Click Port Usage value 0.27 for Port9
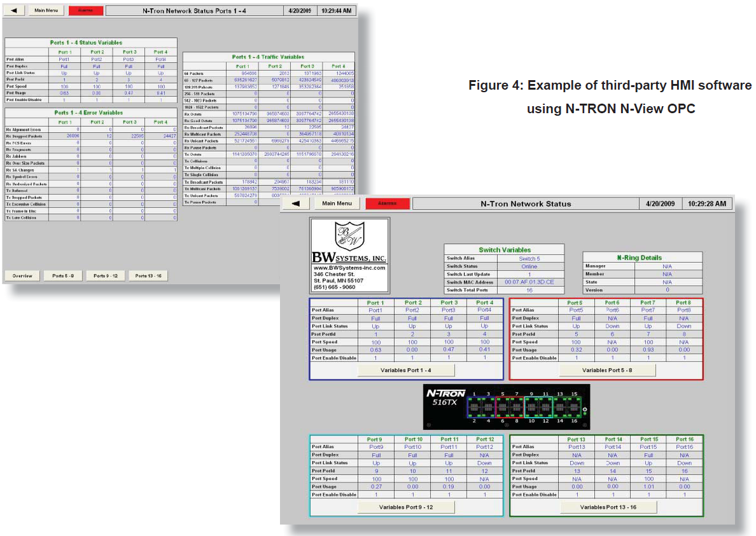Screen dimensions: 756x536 pos(377,487)
